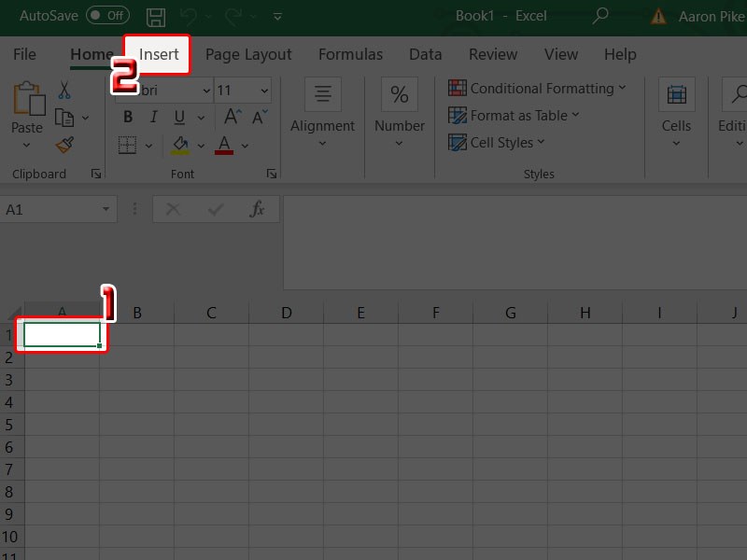Open the Format as Table dropdown

point(514,116)
